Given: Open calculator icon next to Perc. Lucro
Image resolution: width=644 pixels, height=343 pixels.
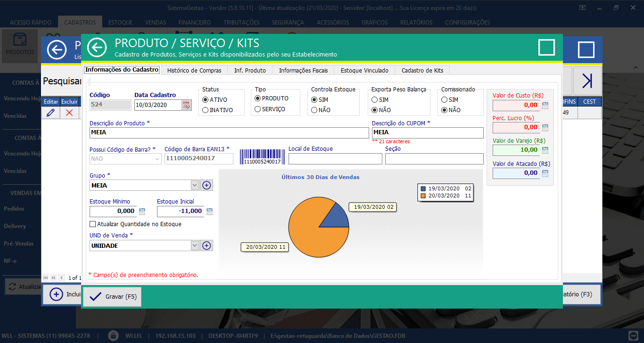Looking at the screenshot, I should click(x=545, y=127).
